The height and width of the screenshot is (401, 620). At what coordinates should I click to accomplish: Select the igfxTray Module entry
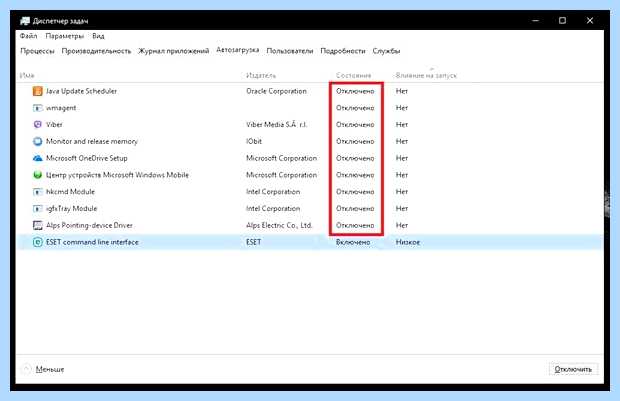(x=72, y=208)
